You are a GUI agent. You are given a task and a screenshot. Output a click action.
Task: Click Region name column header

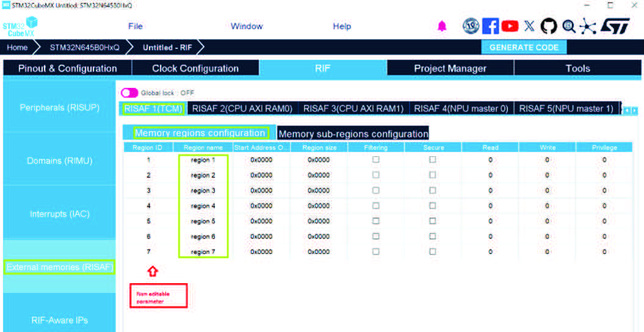point(203,147)
